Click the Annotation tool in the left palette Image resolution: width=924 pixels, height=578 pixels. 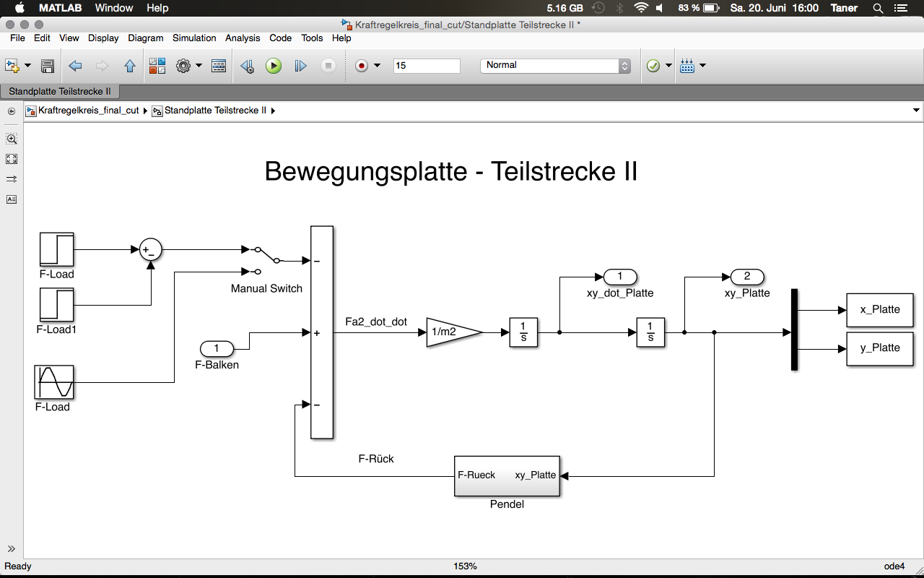12,199
